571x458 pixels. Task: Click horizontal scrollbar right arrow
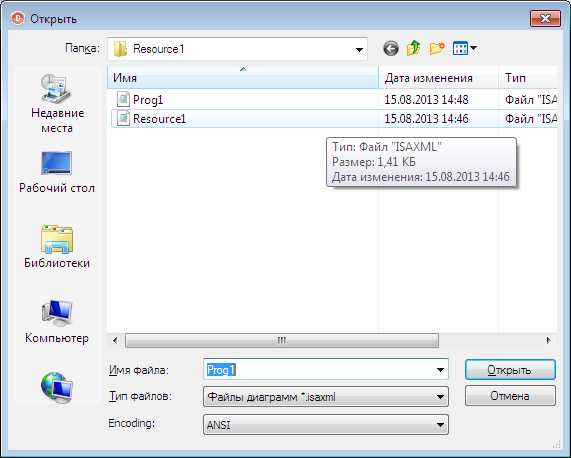click(x=549, y=341)
